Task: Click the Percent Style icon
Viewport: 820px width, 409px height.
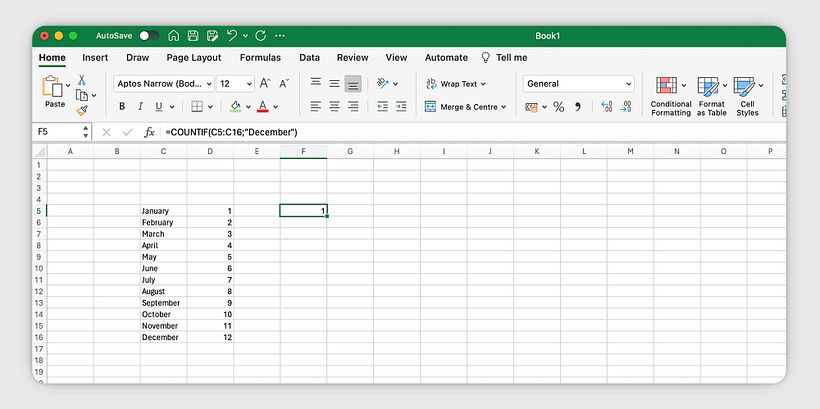Action: [559, 107]
